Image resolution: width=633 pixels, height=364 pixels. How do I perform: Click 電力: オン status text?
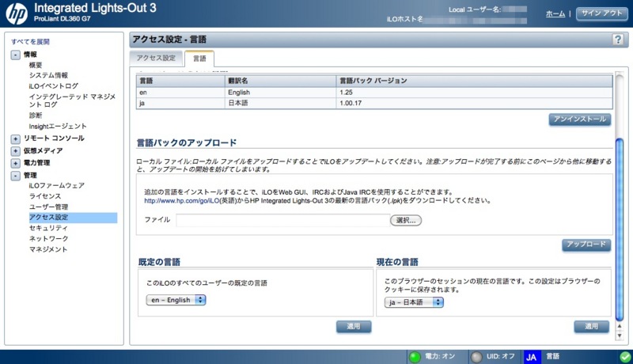click(440, 356)
